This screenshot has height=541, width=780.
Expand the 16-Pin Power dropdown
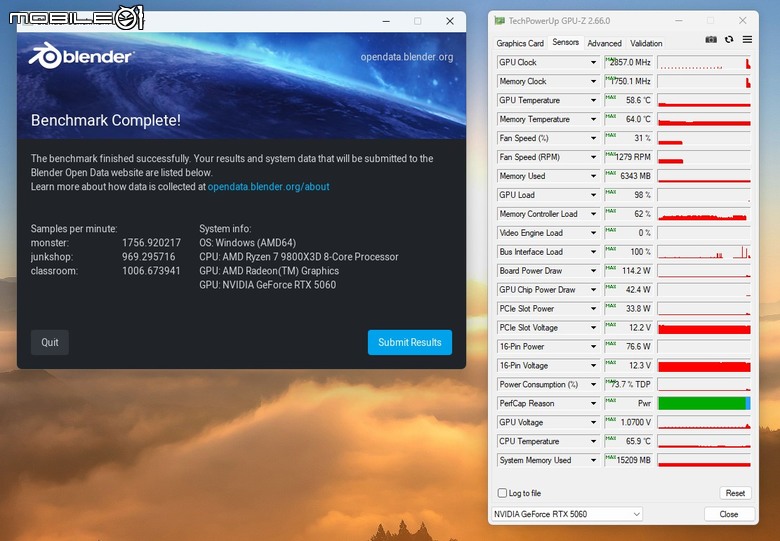593,347
